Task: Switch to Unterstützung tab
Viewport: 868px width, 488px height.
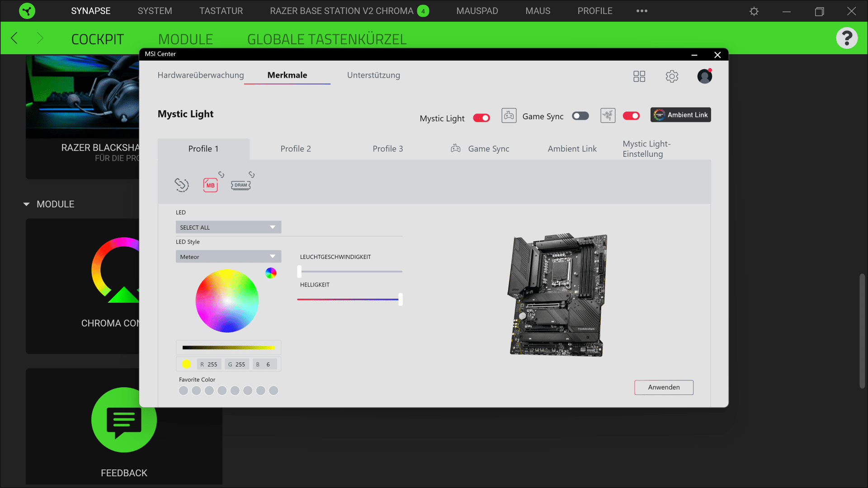Action: click(373, 75)
